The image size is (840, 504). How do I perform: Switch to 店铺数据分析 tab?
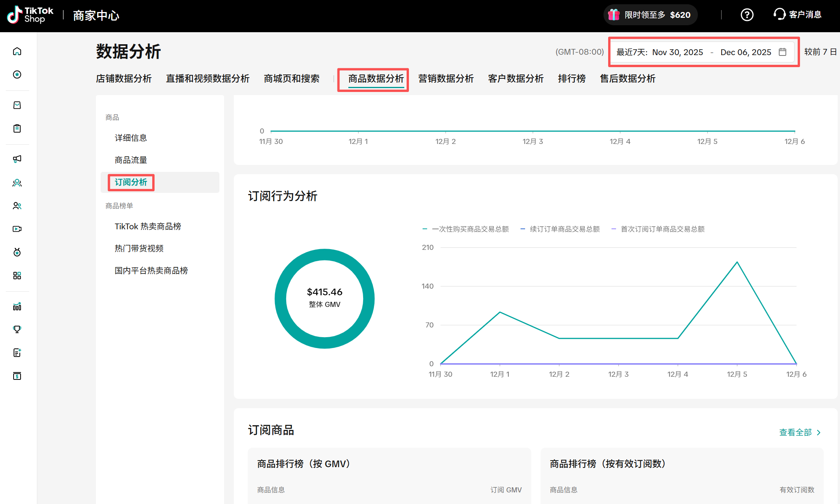click(x=123, y=79)
